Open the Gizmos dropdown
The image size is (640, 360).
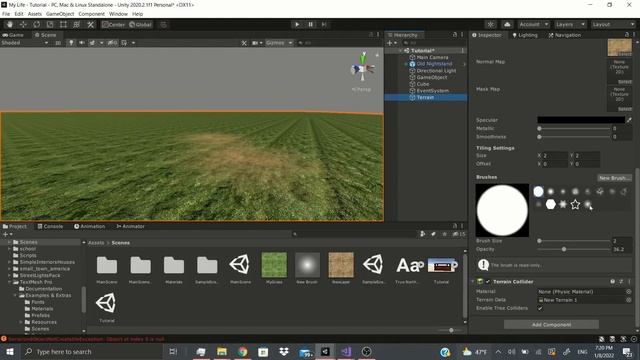point(279,42)
